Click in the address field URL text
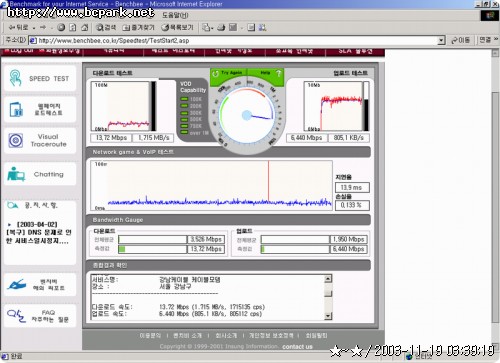The width and height of the screenshot is (500, 363). pyautogui.click(x=114, y=41)
